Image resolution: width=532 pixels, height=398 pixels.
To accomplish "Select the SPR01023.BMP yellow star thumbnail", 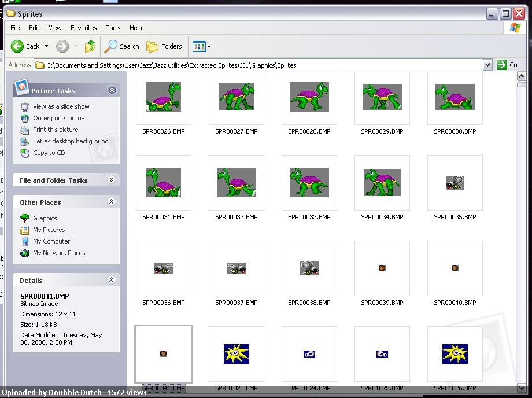I will [x=237, y=354].
